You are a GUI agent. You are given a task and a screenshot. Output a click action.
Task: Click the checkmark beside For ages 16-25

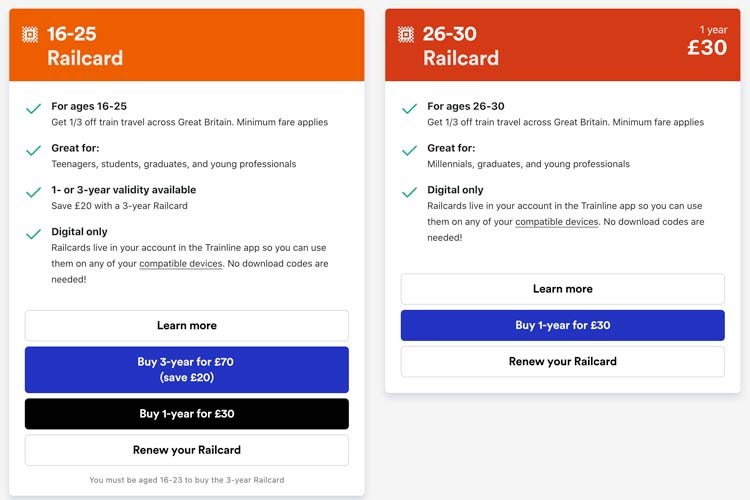pos(33,109)
